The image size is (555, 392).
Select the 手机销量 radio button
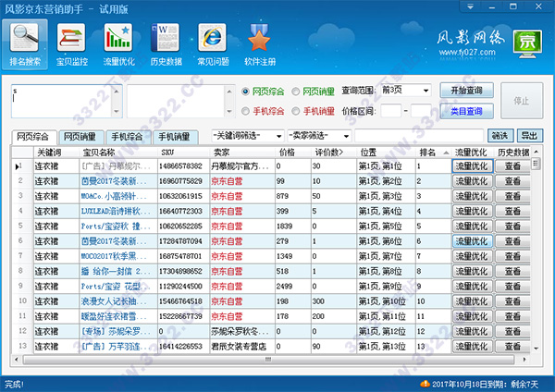tap(296, 112)
